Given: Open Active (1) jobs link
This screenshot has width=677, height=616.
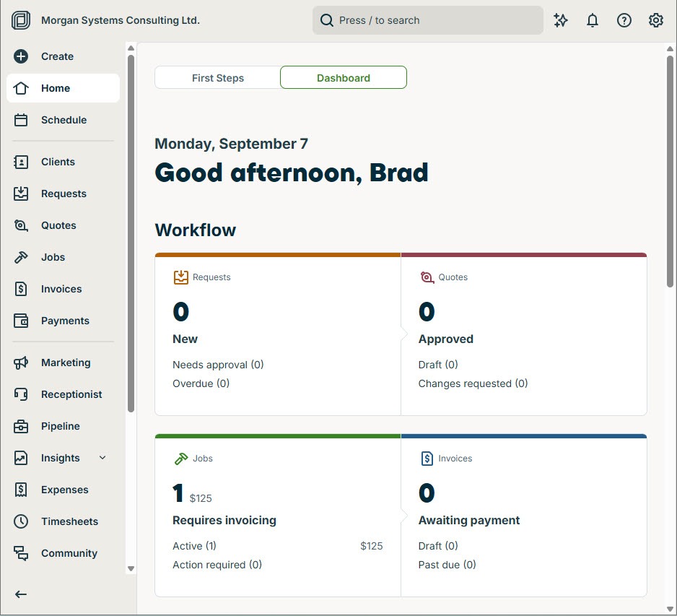Looking at the screenshot, I should point(194,546).
